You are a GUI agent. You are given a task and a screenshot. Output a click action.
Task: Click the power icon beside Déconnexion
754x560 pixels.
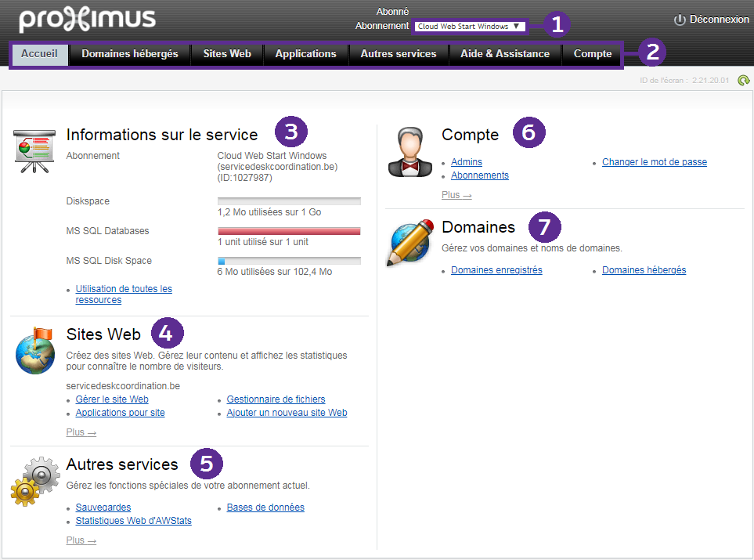(680, 20)
